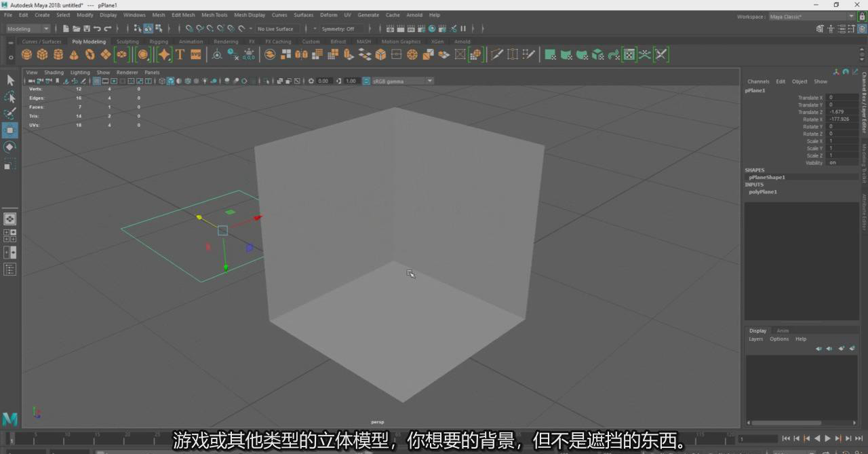Image resolution: width=868 pixels, height=454 pixels.
Task: Click the UV editor checker shelf icon
Action: (x=629, y=54)
